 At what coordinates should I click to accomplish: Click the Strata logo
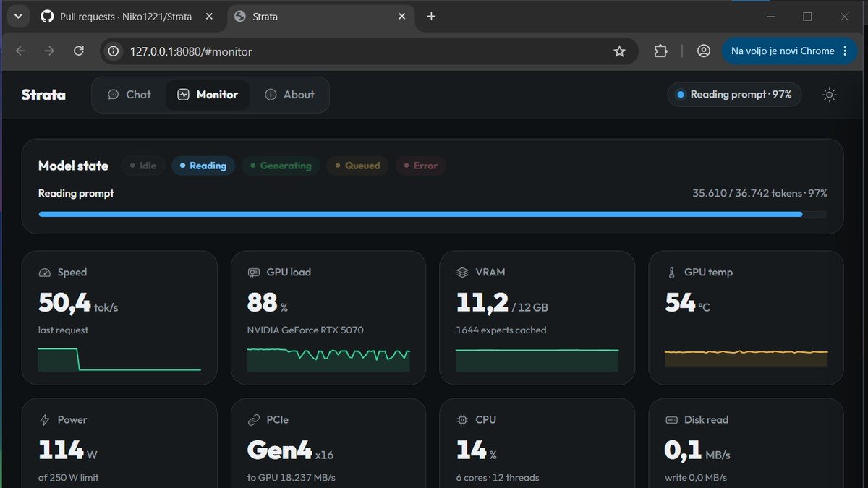43,95
